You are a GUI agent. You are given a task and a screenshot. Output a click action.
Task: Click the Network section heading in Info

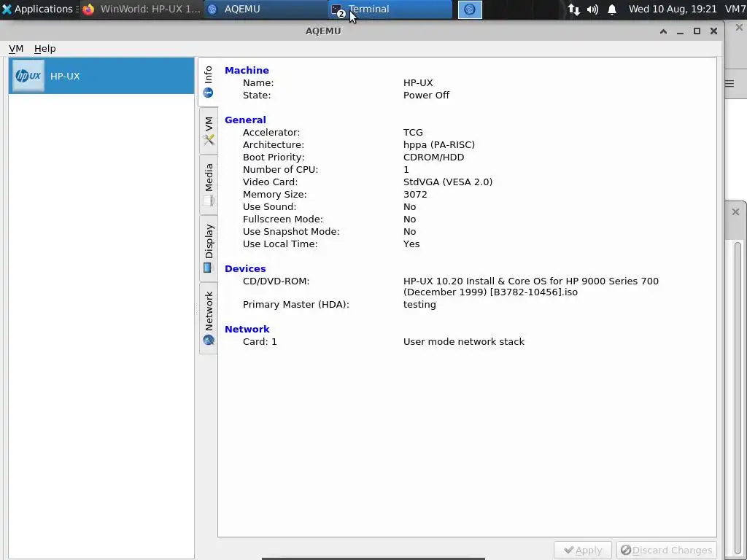[247, 329]
